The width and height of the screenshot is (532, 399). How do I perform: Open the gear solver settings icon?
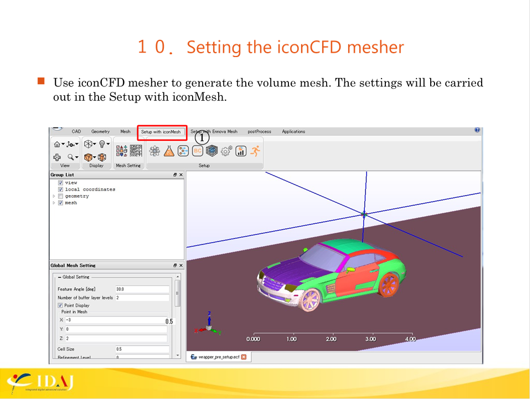point(226,151)
